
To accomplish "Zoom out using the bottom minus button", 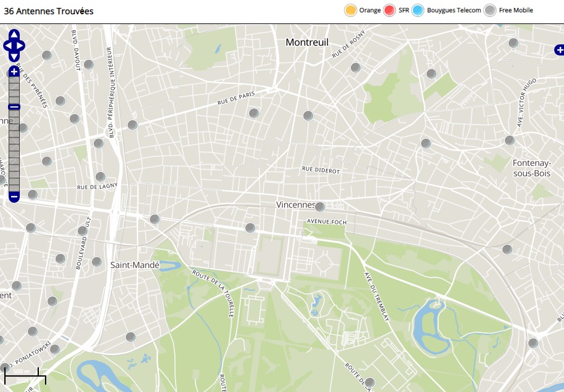I will (x=14, y=197).
